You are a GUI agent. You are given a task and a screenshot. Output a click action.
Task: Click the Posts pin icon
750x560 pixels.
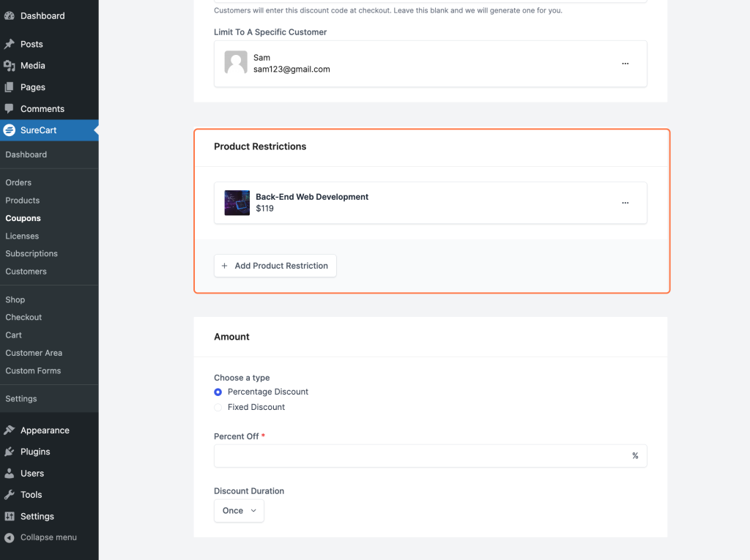10,44
